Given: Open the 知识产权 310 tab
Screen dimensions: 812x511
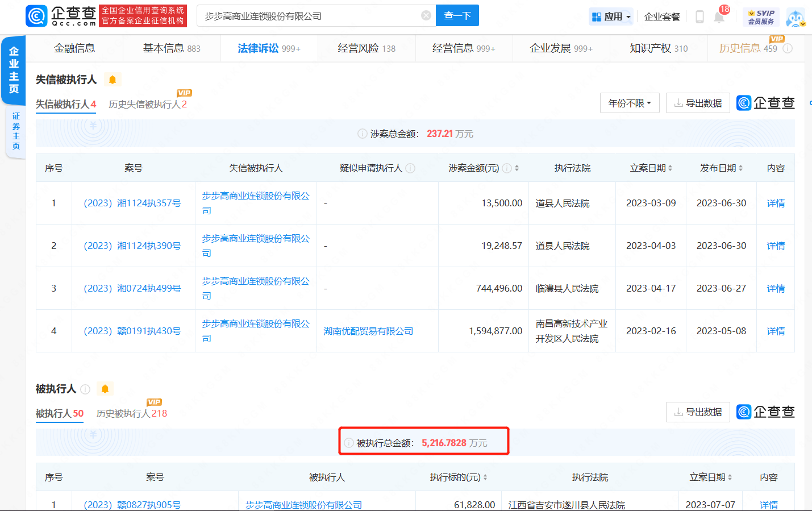Looking at the screenshot, I should click(x=659, y=48).
